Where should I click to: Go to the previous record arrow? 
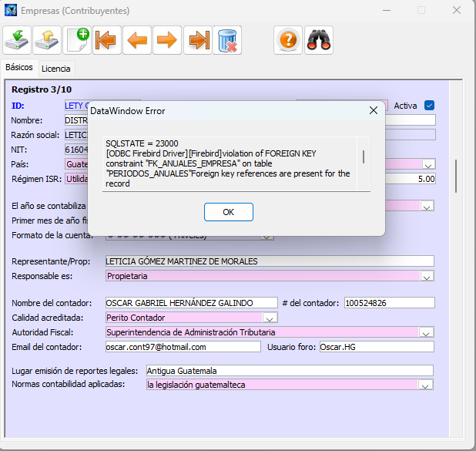coord(137,40)
